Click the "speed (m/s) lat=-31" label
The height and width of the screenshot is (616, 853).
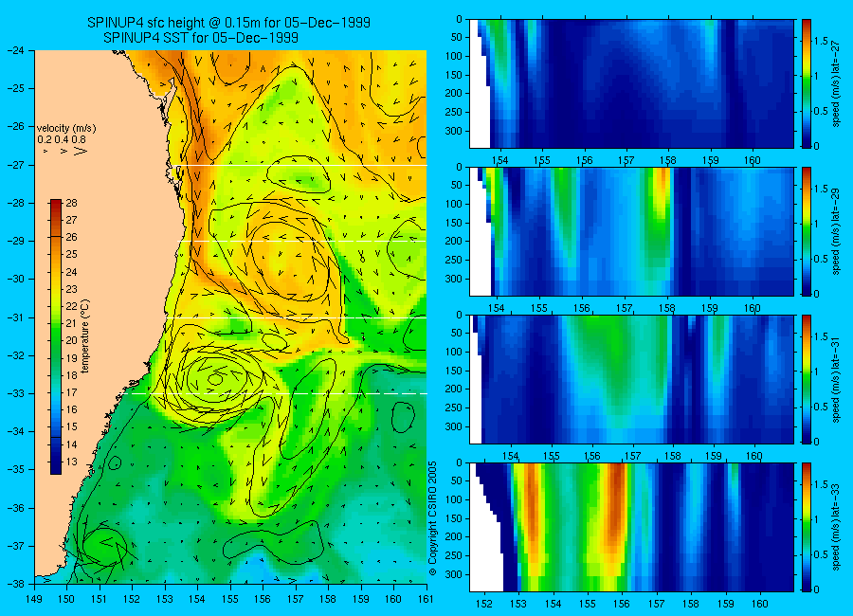tap(837, 379)
